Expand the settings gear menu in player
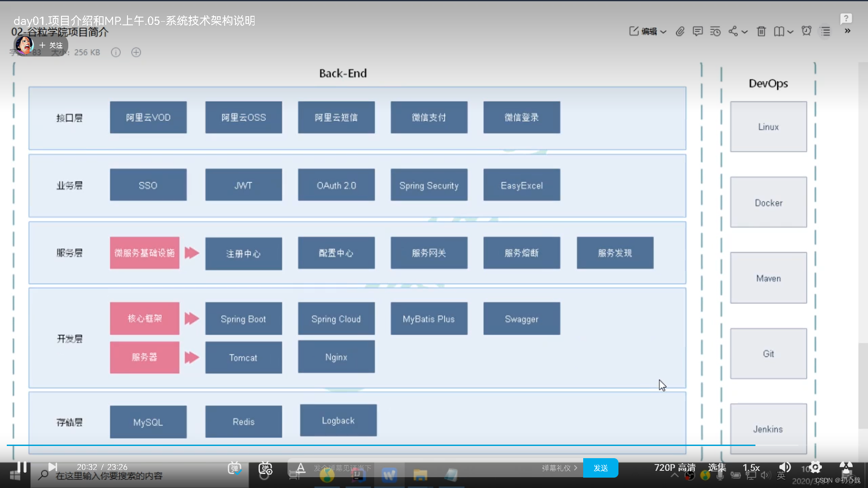868x488 pixels. pyautogui.click(x=816, y=467)
